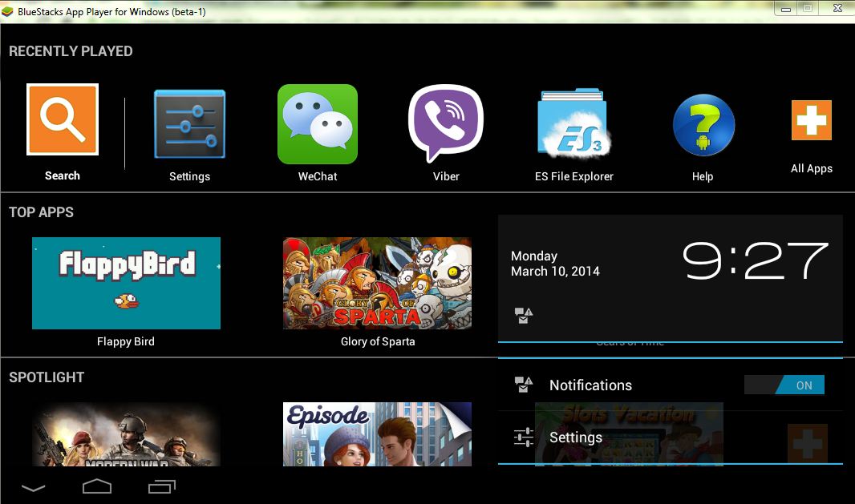Screen dimensions: 855x504
Task: Click the 9:27 clock display
Action: [756, 261]
